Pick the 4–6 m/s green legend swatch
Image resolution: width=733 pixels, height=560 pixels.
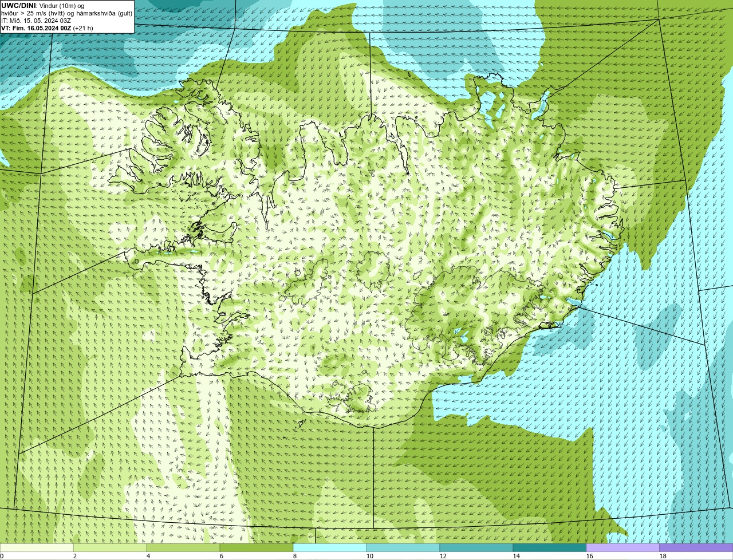point(183,547)
